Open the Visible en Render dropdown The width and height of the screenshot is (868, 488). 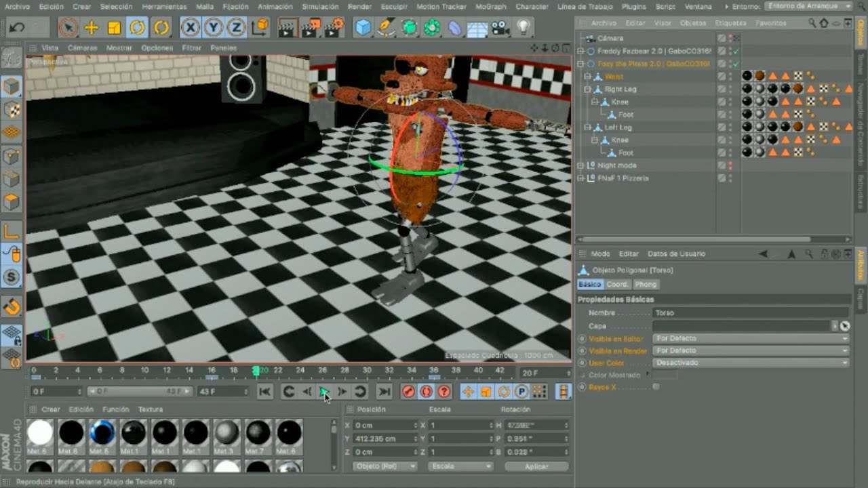[x=751, y=350]
